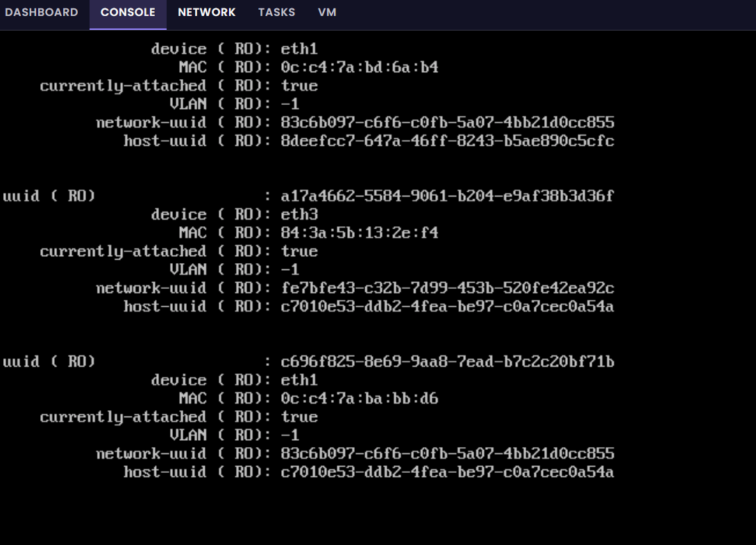Switch to the DASHBOARD tab
Image resolution: width=756 pixels, height=545 pixels.
pyautogui.click(x=42, y=12)
